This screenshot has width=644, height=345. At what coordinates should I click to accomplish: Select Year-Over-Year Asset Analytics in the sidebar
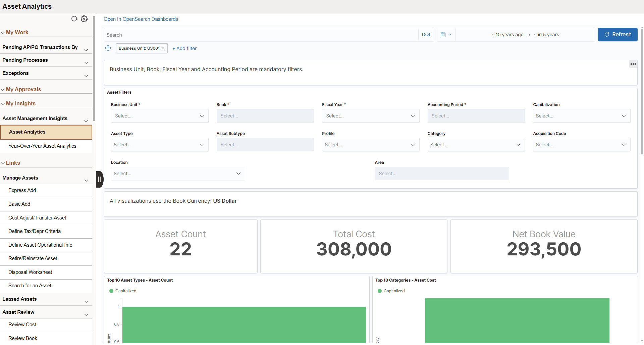(43, 146)
